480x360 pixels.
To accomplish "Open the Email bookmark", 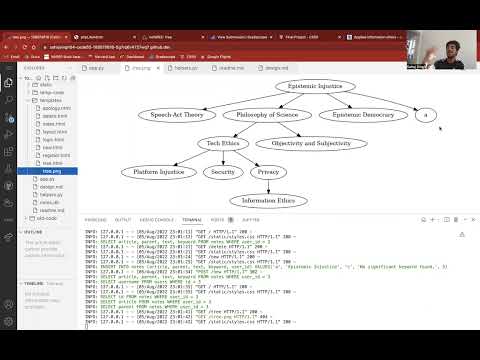I will 12,57.
